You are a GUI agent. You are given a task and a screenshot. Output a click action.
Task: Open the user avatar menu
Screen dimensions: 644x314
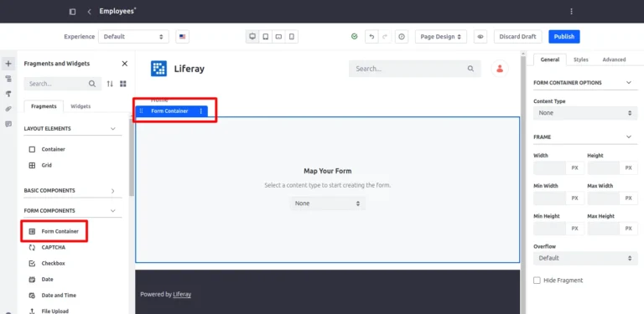coord(500,69)
